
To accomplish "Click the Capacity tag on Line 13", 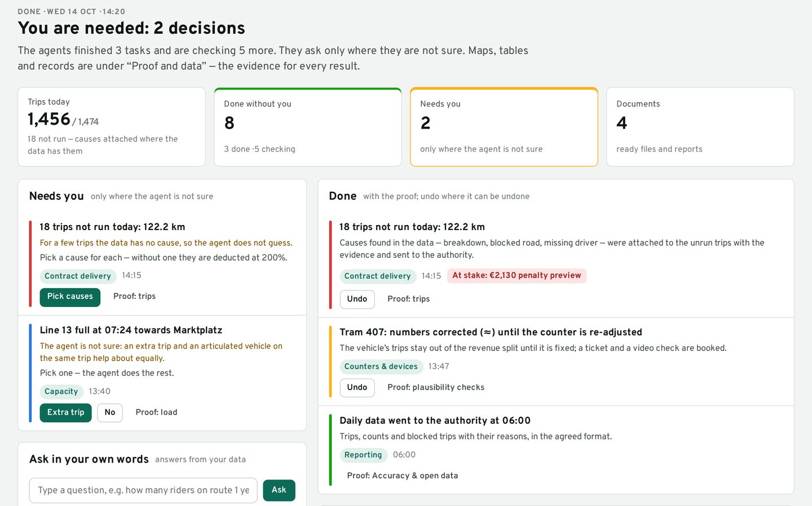I will click(61, 391).
